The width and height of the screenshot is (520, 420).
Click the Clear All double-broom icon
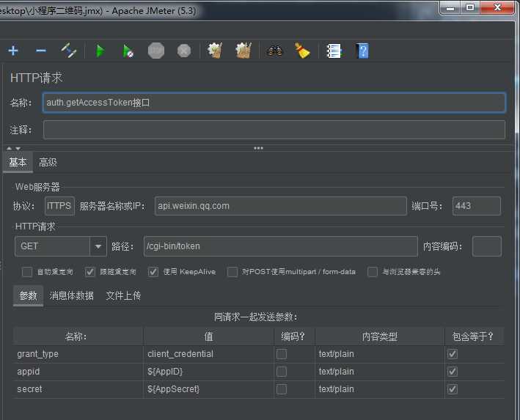(243, 51)
